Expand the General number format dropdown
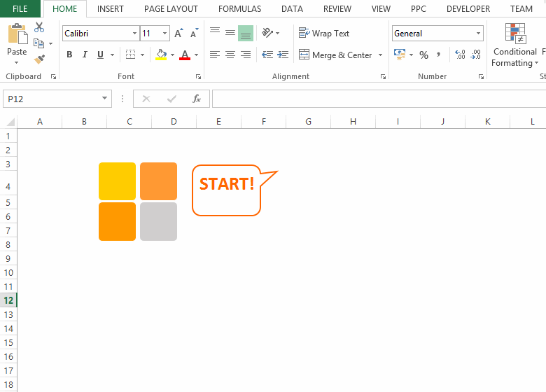This screenshot has width=546, height=392. pos(478,34)
